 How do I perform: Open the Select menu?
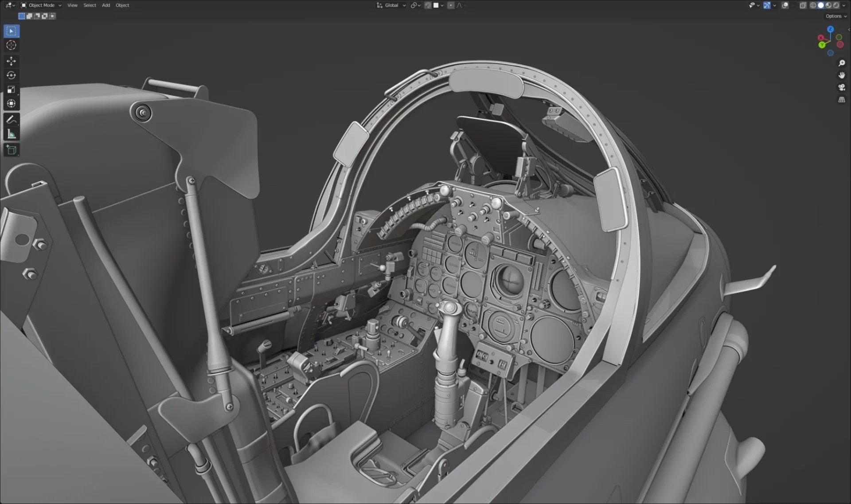pos(90,5)
